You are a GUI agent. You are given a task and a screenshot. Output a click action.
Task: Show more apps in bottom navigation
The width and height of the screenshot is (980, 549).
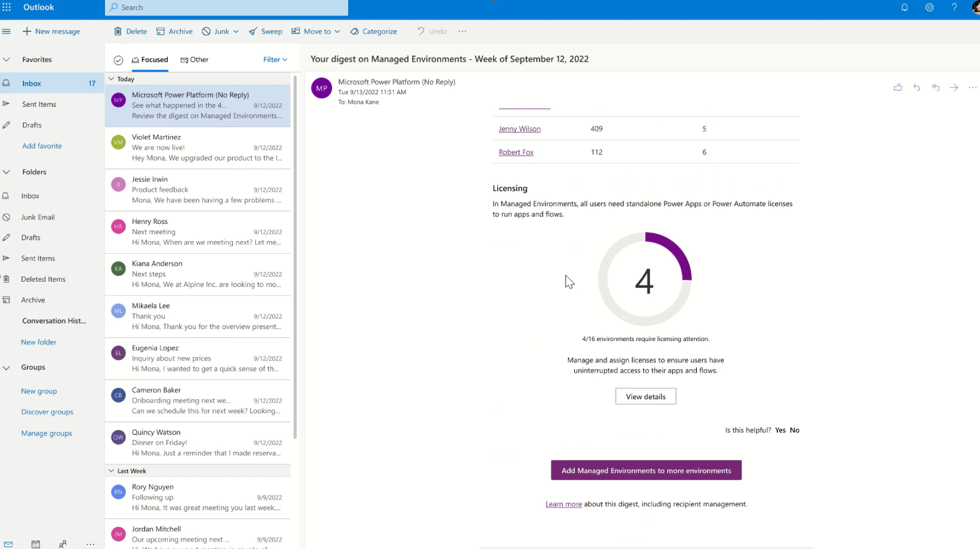coord(90,544)
